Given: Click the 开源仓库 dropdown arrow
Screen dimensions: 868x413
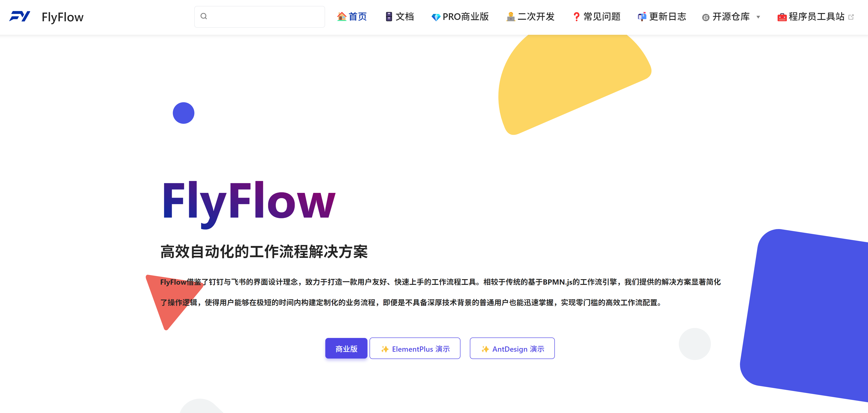Looking at the screenshot, I should (758, 17).
